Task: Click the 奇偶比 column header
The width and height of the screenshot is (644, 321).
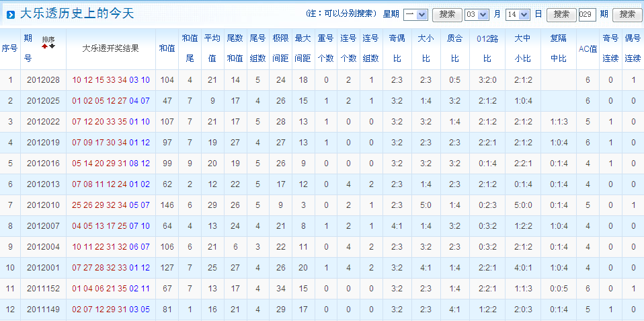Action: (397, 48)
